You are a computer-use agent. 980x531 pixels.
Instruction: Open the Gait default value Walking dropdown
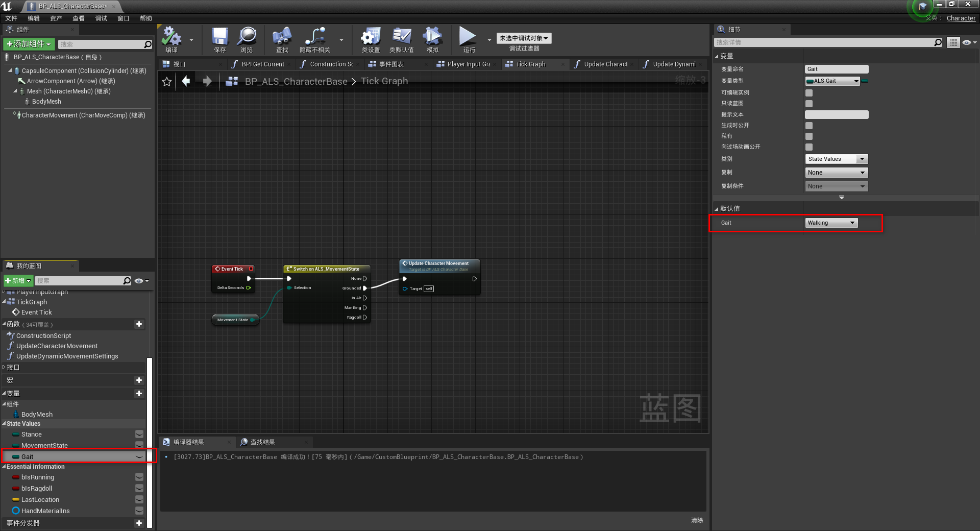(830, 223)
